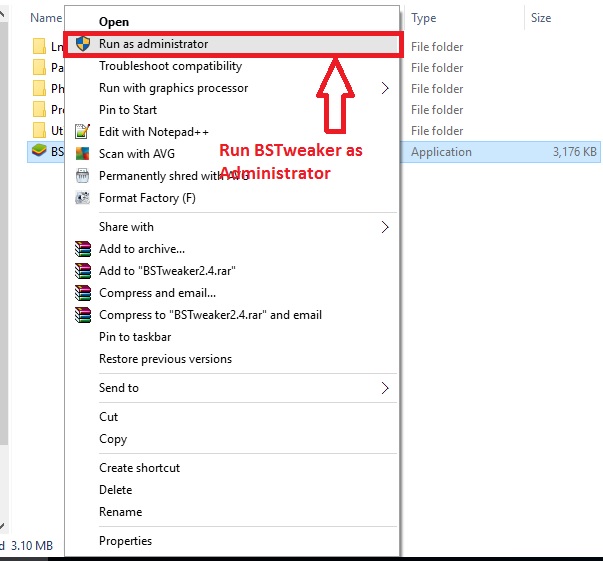Click the Run as administrator shield icon
This screenshot has height=561, width=603.
point(83,44)
